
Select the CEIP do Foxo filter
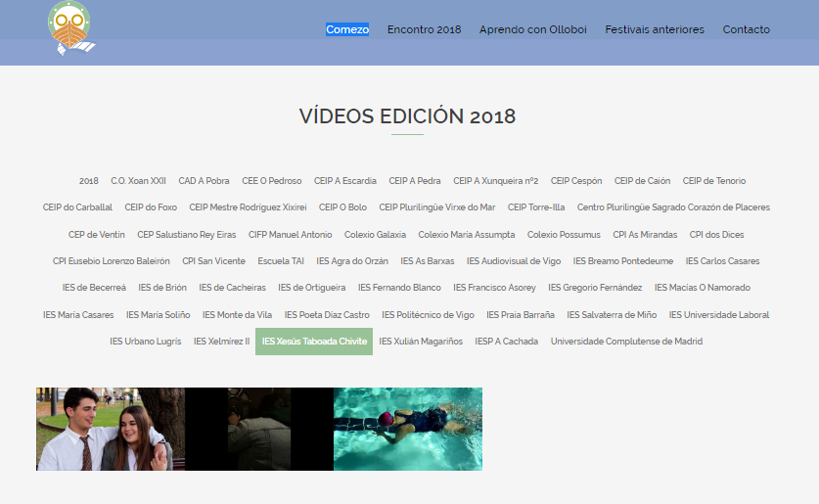point(151,207)
